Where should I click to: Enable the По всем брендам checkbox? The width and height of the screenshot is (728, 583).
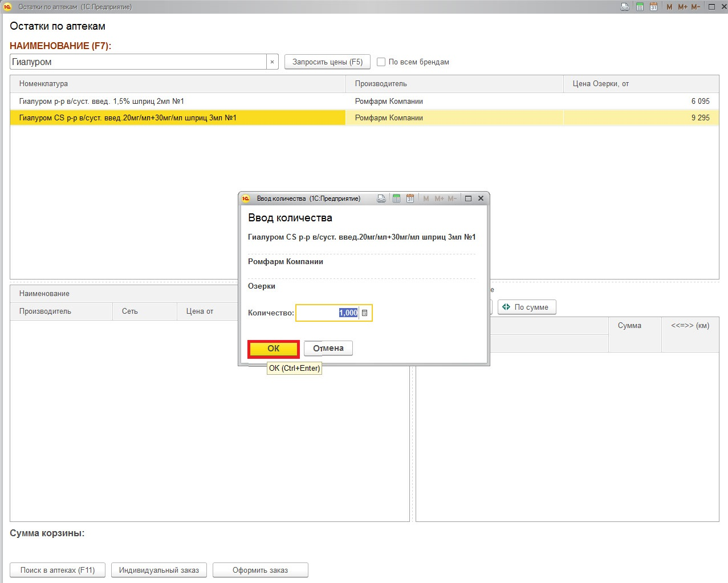381,62
